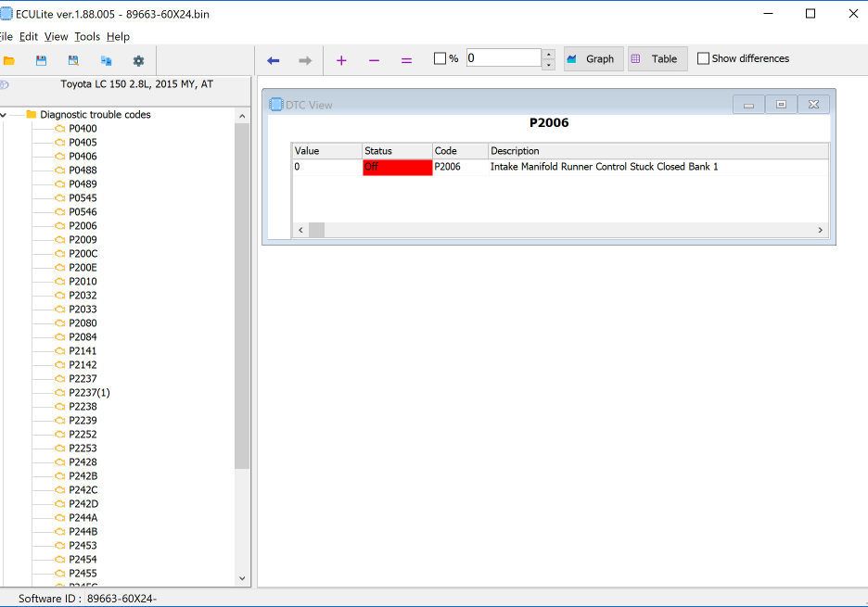The height and width of the screenshot is (607, 868).
Task: Click the save-as disk icon
Action: [x=73, y=61]
